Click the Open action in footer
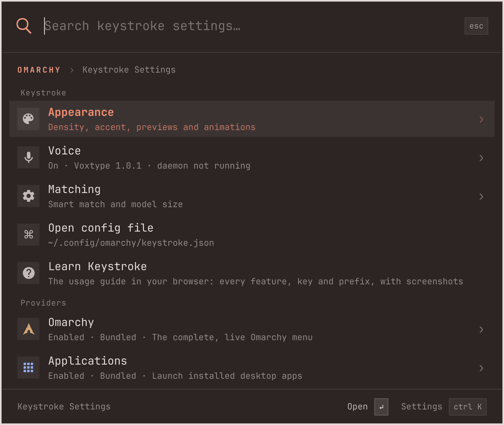The height and width of the screenshot is (425, 504). click(x=358, y=407)
